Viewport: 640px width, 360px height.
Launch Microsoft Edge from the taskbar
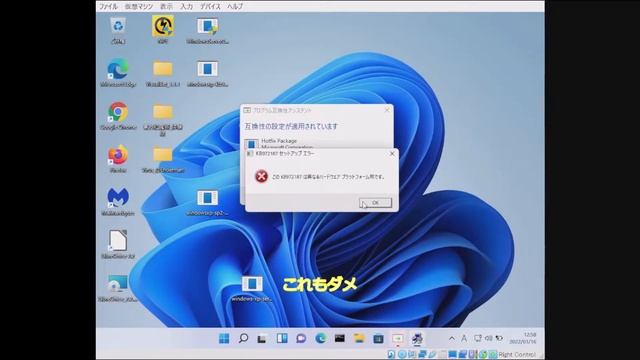click(320, 338)
